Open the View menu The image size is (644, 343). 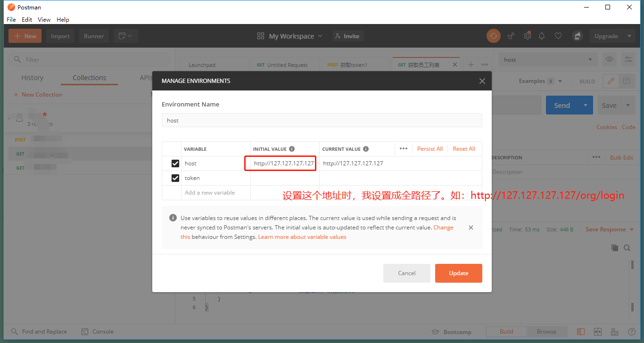[x=44, y=20]
